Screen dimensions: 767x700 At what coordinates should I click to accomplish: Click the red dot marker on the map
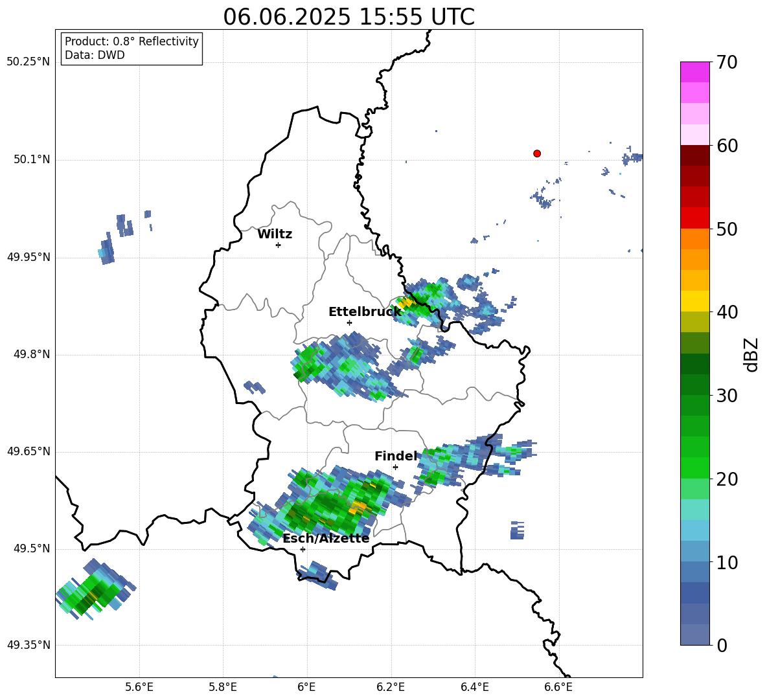tap(537, 153)
